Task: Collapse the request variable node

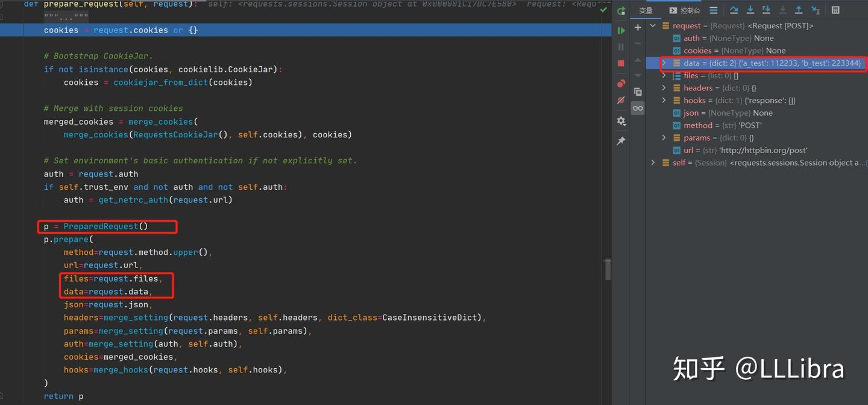Action: tap(653, 26)
